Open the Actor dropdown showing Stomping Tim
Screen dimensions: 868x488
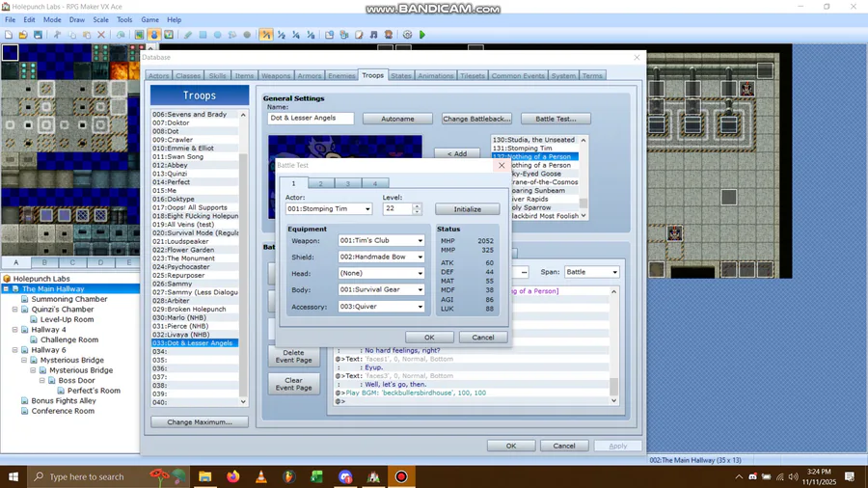click(x=329, y=209)
